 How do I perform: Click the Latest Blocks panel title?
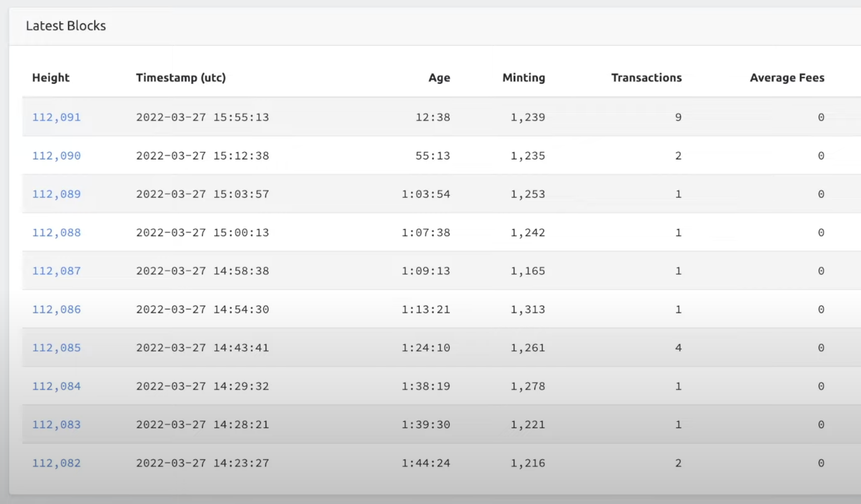66,26
